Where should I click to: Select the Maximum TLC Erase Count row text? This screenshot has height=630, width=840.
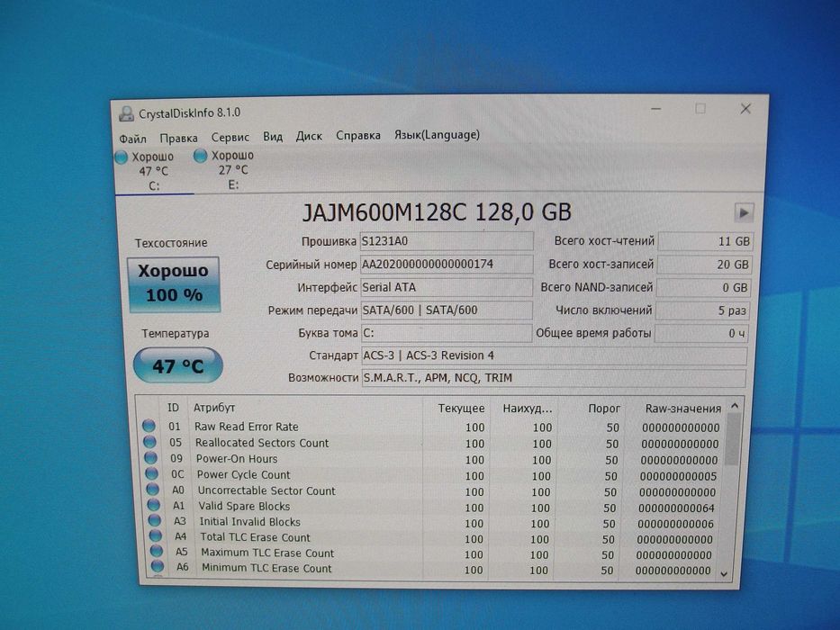[267, 553]
